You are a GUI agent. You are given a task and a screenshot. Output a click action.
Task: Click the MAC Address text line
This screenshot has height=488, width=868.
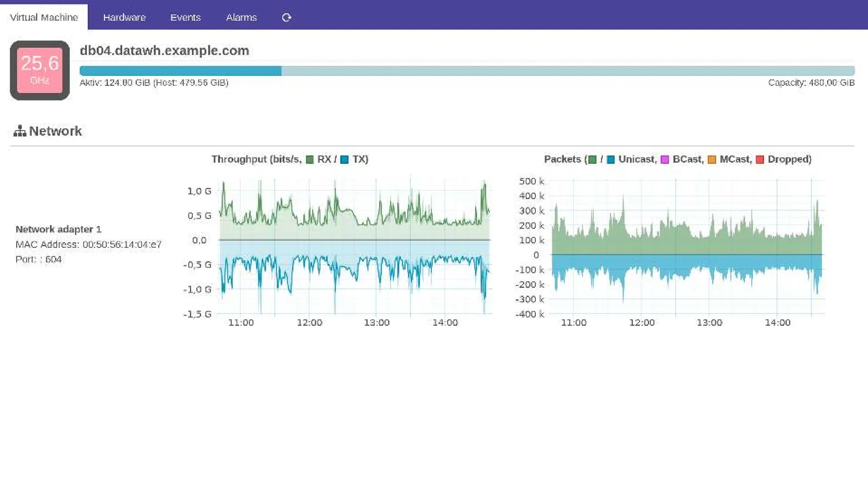[x=88, y=244]
